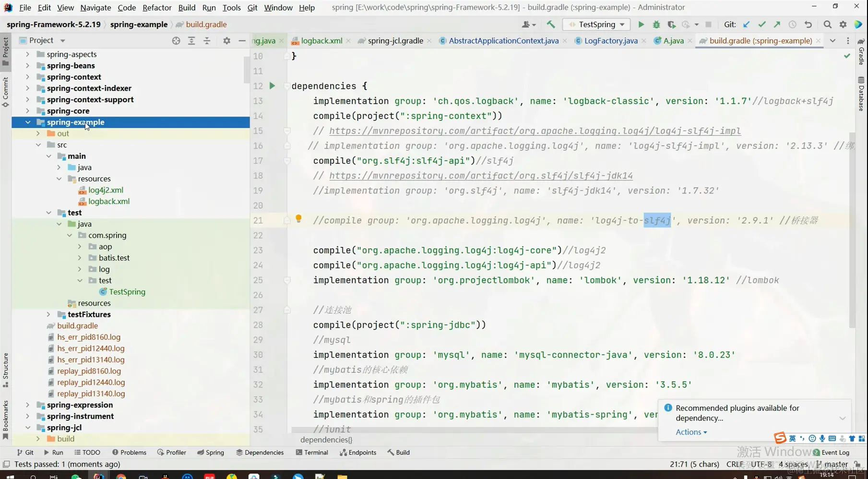The image size is (868, 479).
Task: Open Commit tool window on left
Action: tap(6, 92)
